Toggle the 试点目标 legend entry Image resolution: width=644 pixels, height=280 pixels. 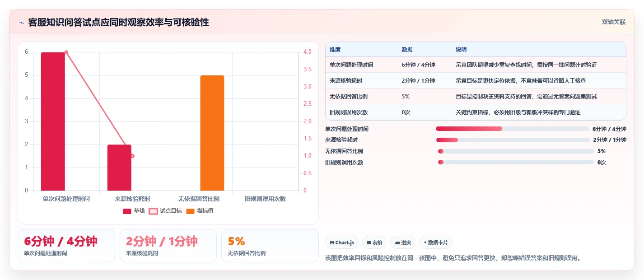(165, 211)
